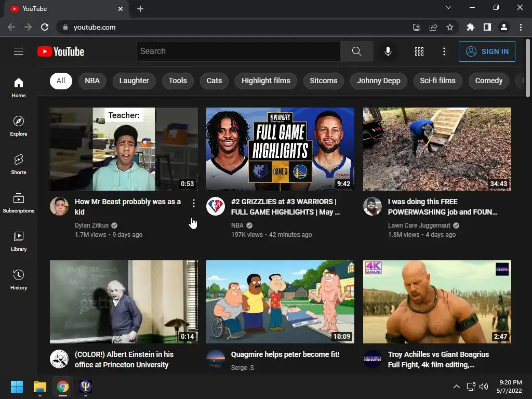Viewport: 532px width, 399px height.
Task: Play the Family Guy Quagmire thumbnail
Action: (280, 302)
